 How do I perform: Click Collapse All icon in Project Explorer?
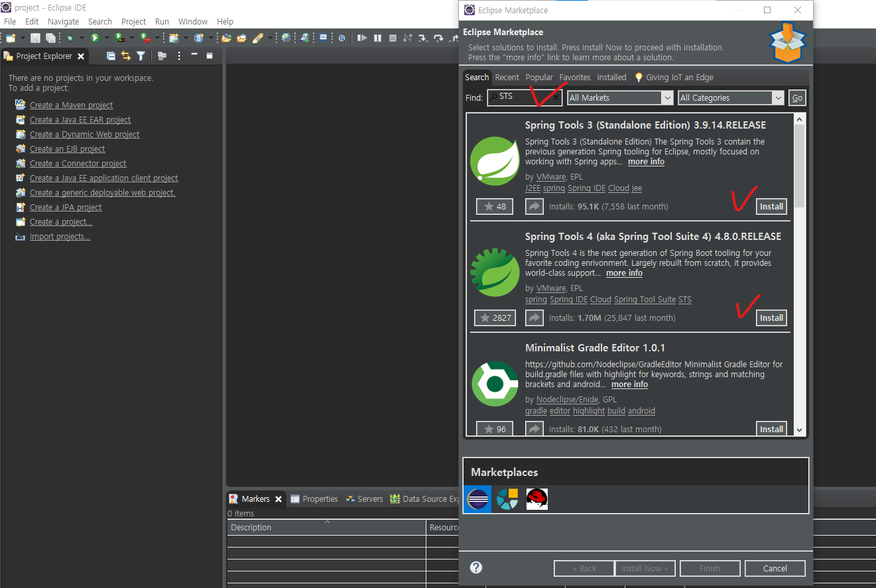pos(111,56)
